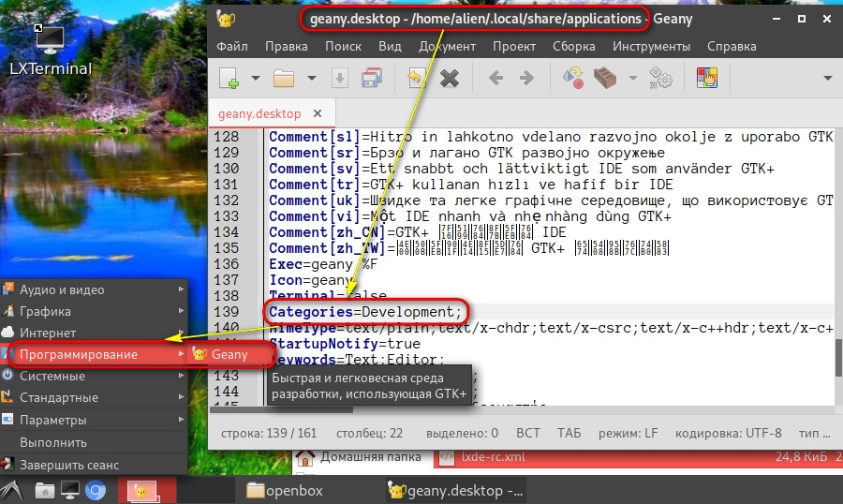Viewport: 843px width, 504px height.
Task: Expand recent files dropdown beside Open icon
Action: tap(311, 78)
